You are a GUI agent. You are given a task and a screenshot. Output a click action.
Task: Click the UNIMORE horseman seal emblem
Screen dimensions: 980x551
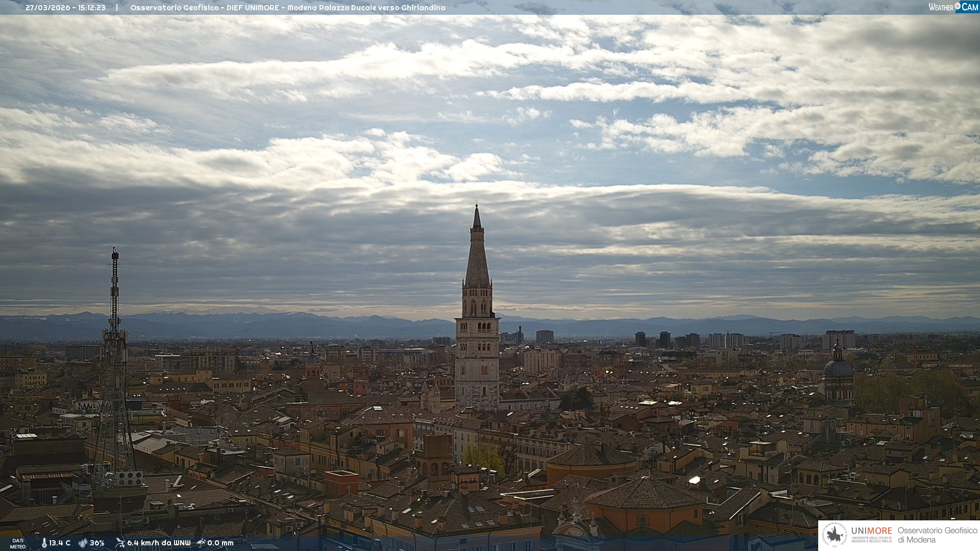click(x=835, y=535)
